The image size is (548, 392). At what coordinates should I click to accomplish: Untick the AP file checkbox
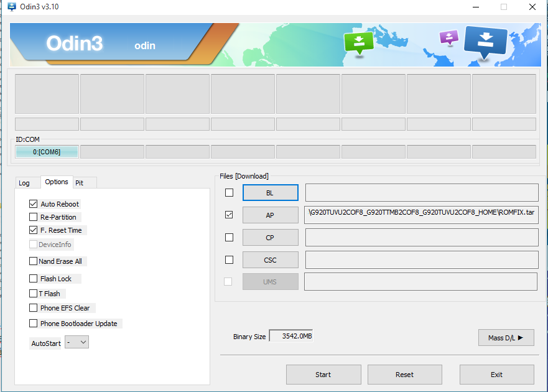[229, 215]
